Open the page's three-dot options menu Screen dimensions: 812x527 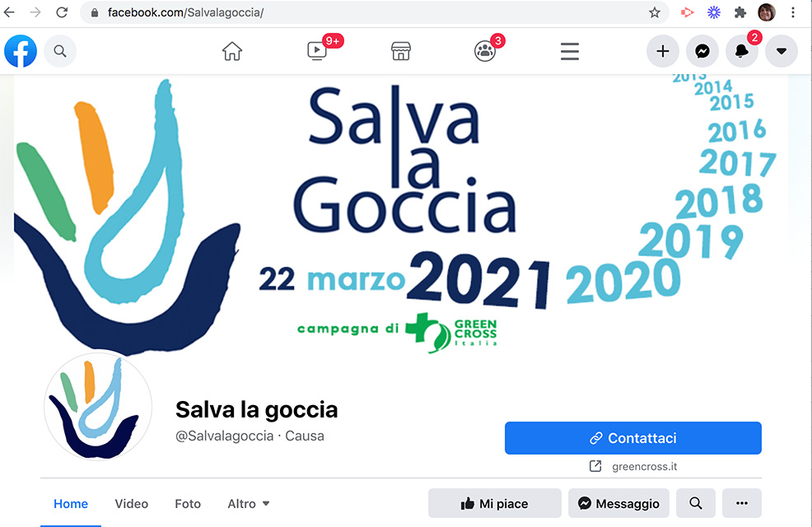point(742,503)
